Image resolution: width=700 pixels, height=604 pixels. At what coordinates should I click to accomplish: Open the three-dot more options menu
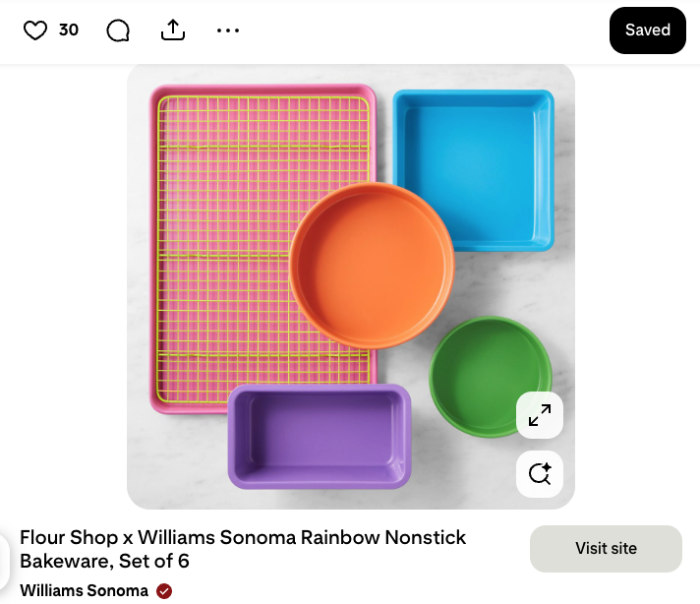pyautogui.click(x=228, y=30)
